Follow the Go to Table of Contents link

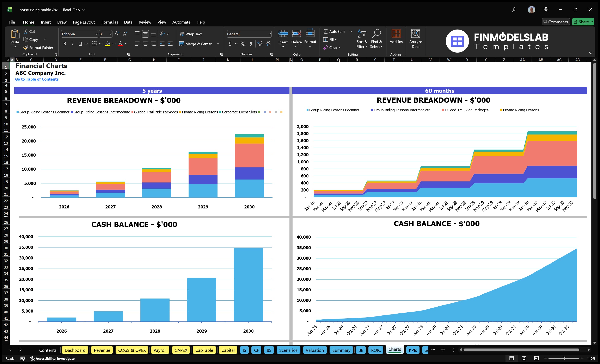(x=37, y=79)
